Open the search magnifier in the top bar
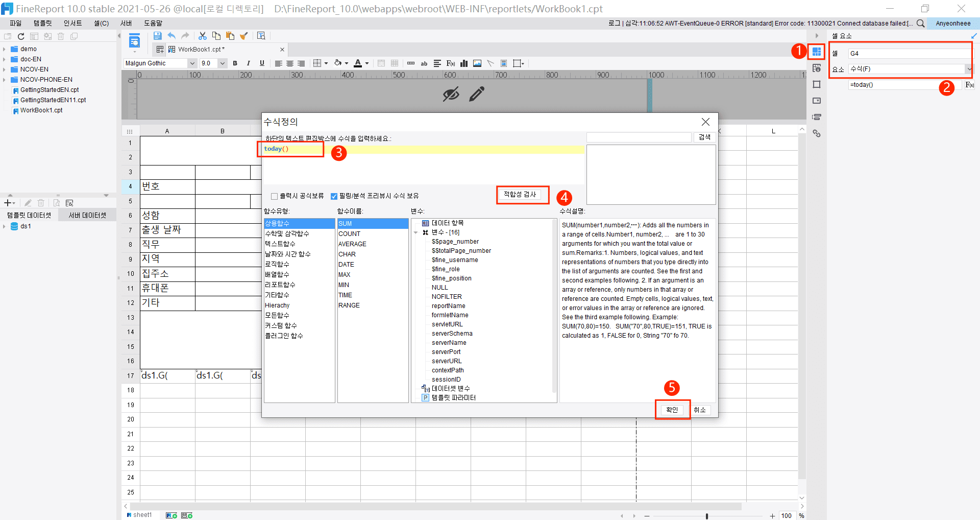 click(x=921, y=23)
